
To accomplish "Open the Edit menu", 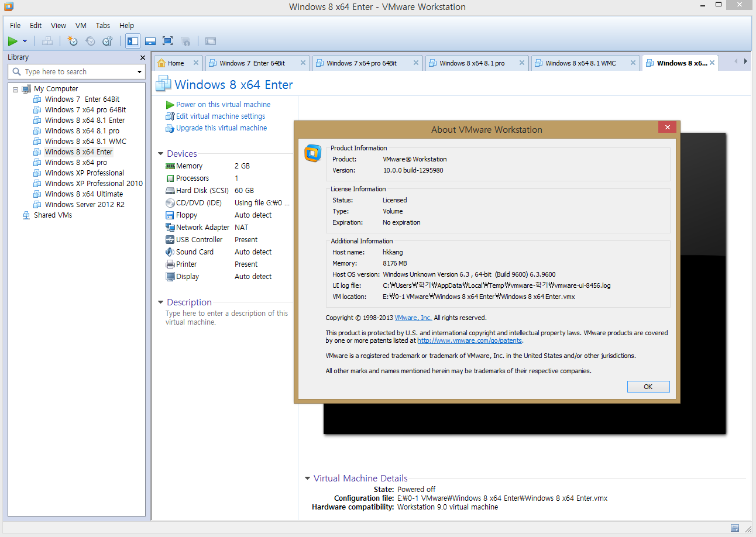I will click(36, 26).
